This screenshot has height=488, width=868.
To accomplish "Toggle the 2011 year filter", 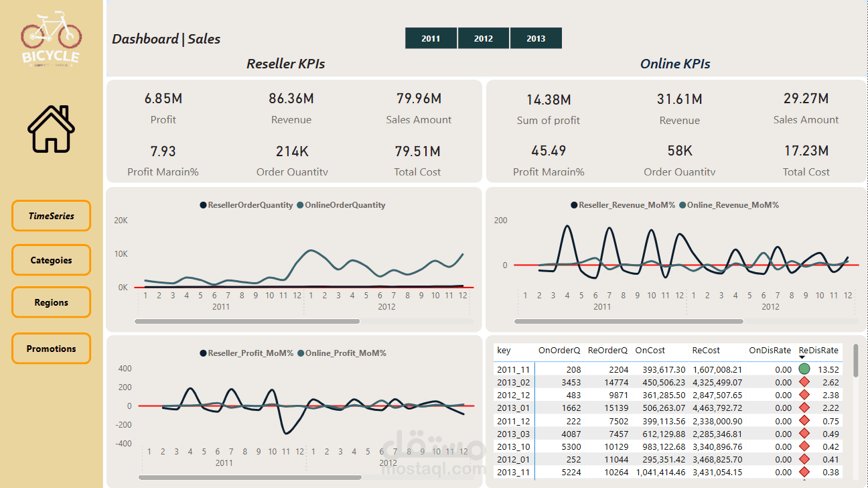I will click(x=431, y=38).
